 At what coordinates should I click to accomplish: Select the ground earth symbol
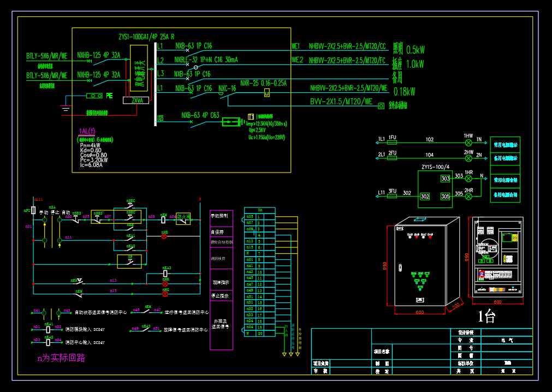[x=66, y=109]
